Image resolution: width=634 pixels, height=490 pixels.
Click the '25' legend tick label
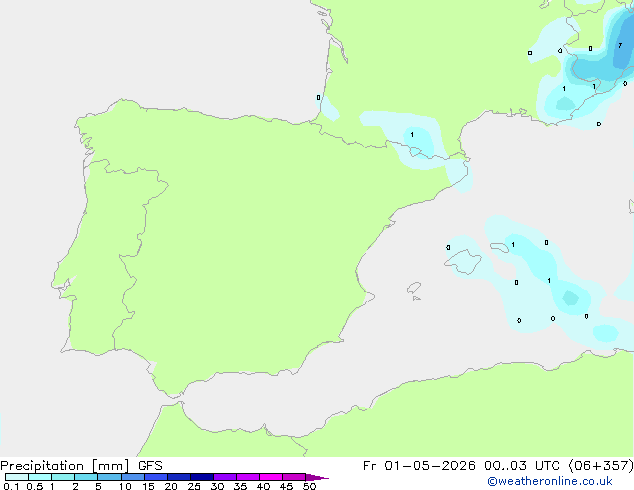pos(194,486)
